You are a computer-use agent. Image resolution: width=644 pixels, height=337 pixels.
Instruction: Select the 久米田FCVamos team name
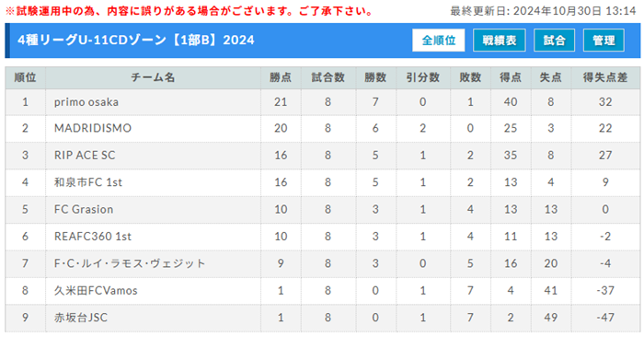click(96, 291)
